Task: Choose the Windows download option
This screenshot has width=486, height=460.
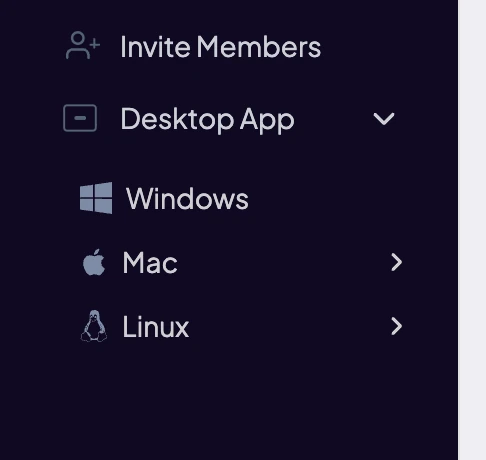Action: (187, 199)
